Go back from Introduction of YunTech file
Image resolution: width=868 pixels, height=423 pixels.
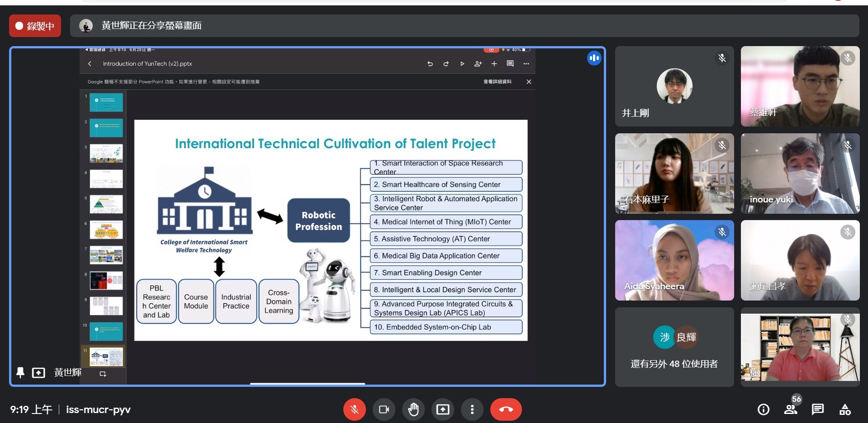90,64
